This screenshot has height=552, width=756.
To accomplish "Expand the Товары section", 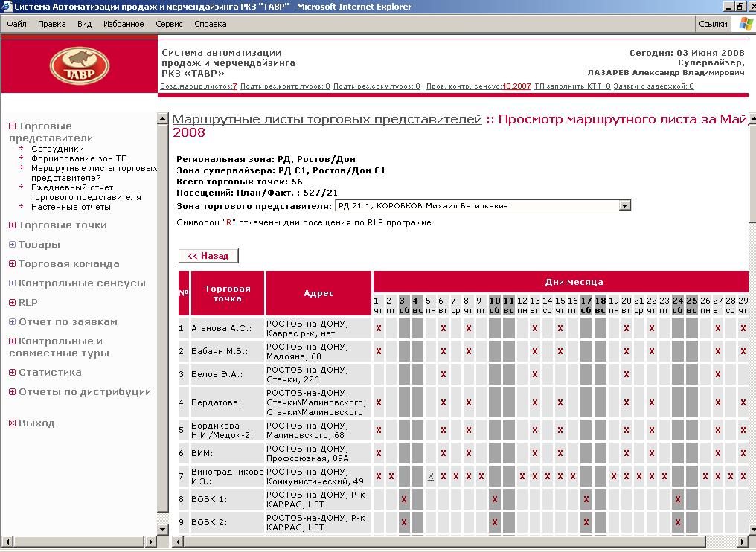I will 13,245.
